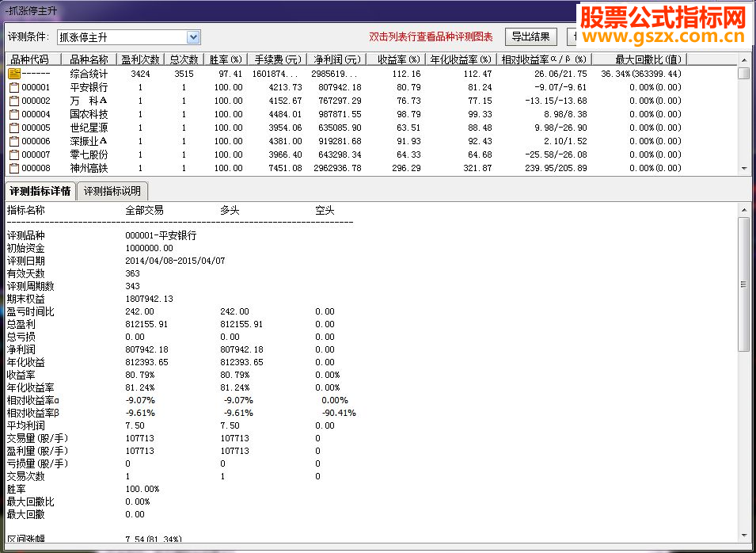Sort by the 总次数 column header
The image size is (756, 553).
pyautogui.click(x=184, y=59)
